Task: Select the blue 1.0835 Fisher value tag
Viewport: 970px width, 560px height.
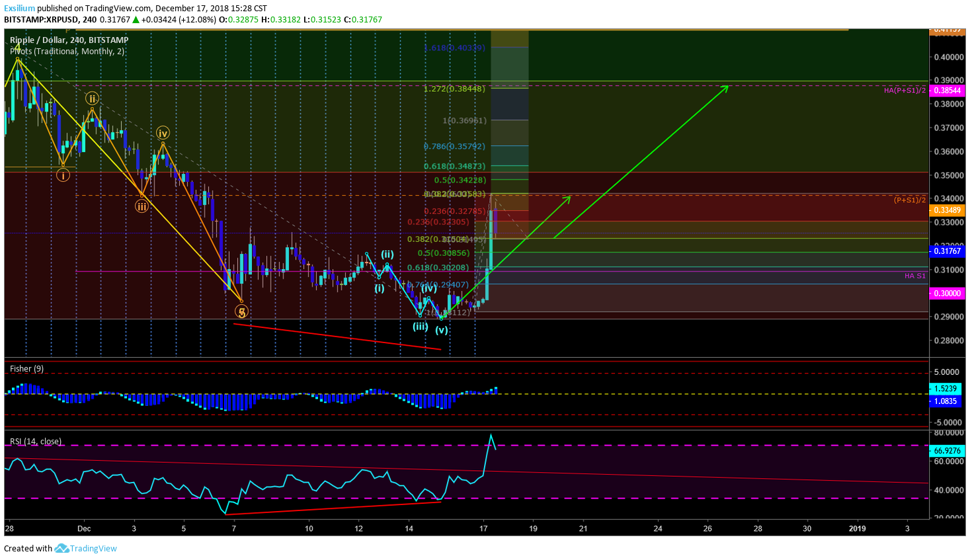Action: [946, 401]
